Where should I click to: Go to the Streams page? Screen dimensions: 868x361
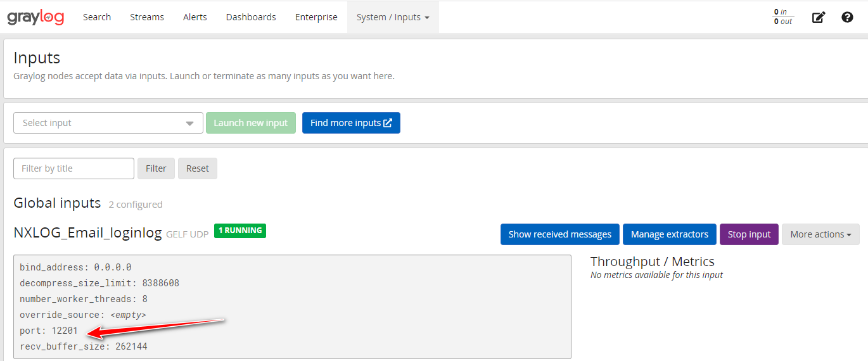pyautogui.click(x=147, y=17)
